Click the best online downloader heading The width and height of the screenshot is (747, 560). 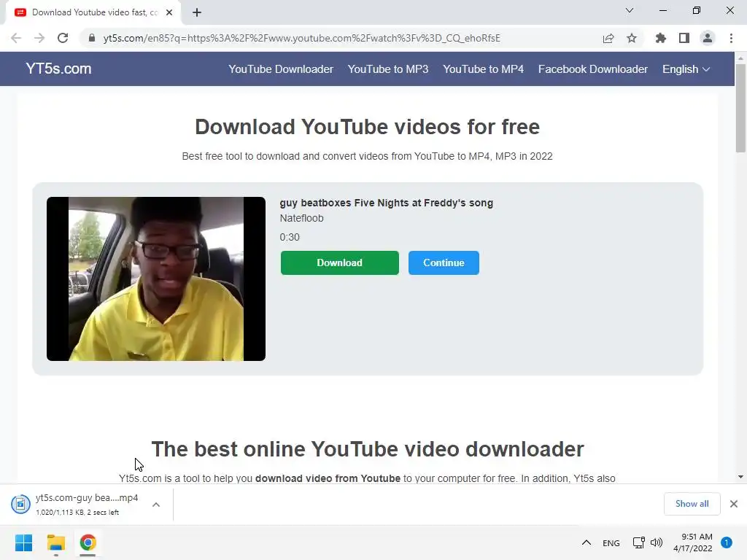point(368,449)
